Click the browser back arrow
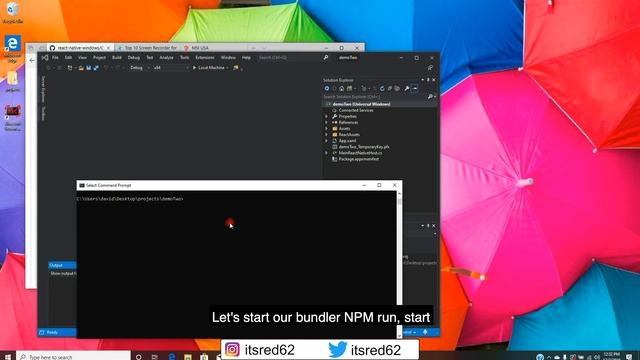Viewport: 640px width, 360px height. click(32, 60)
